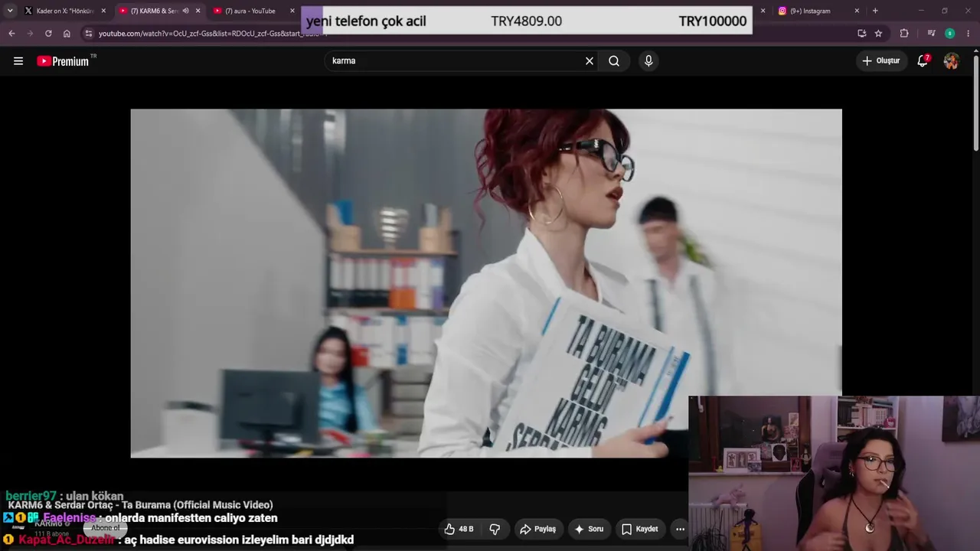Click the video title KARM6 & Serdar Ortaç
980x551 pixels.
click(140, 505)
